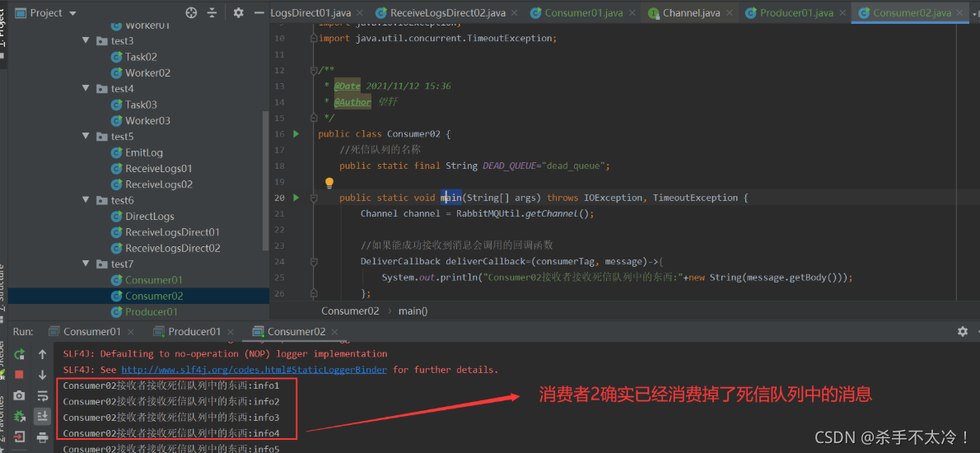Select Consumer01 in the project tree
Screen dimensions: 980x453
coord(154,280)
